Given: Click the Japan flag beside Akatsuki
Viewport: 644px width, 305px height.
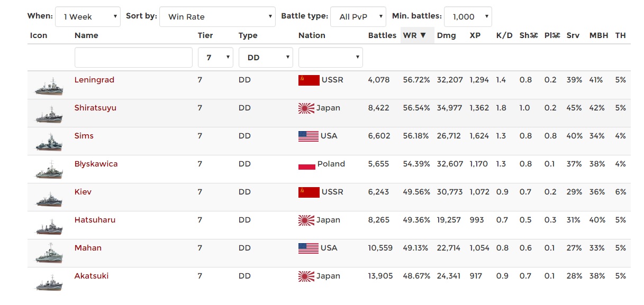Looking at the screenshot, I should pyautogui.click(x=306, y=276).
